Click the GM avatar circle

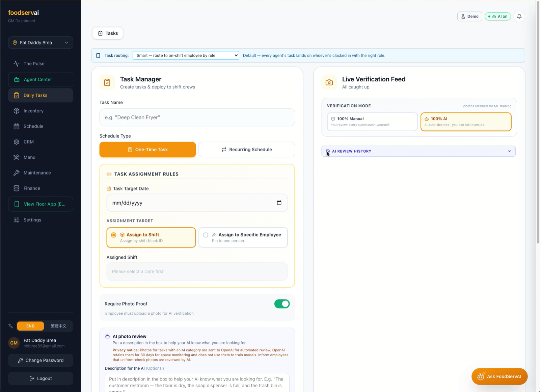14,343
